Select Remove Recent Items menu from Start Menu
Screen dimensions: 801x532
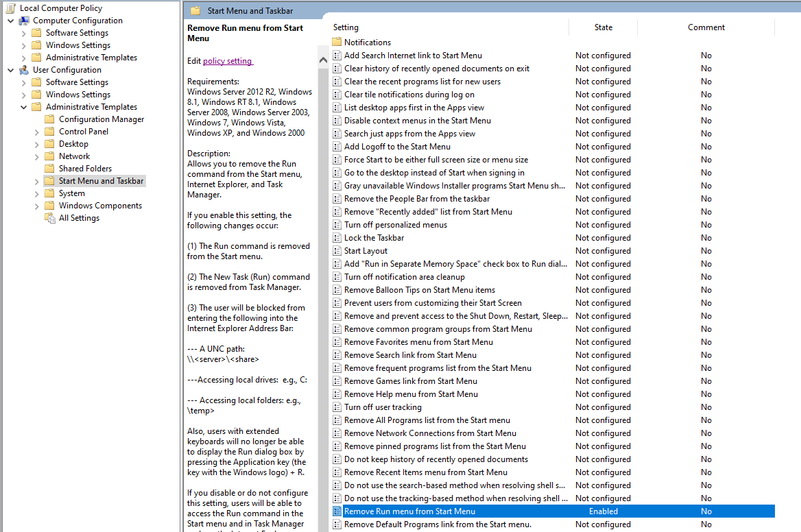point(425,472)
